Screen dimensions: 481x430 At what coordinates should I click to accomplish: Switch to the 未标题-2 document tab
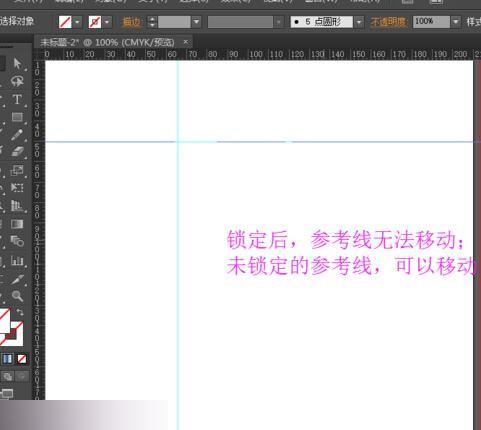pos(107,43)
